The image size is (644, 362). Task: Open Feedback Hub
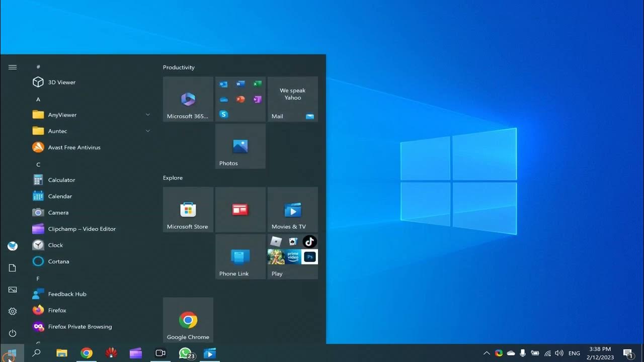[x=91, y=294]
